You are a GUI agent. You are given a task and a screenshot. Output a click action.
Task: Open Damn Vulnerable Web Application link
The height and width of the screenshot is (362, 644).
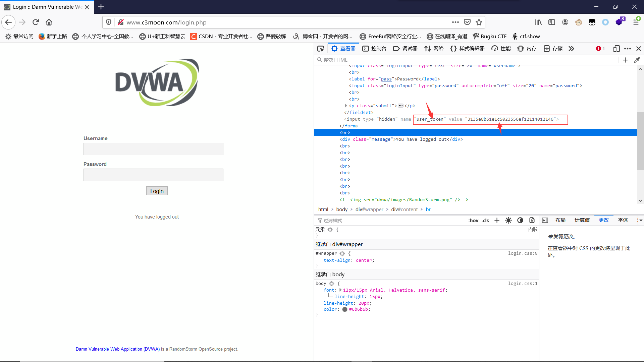tap(118, 349)
